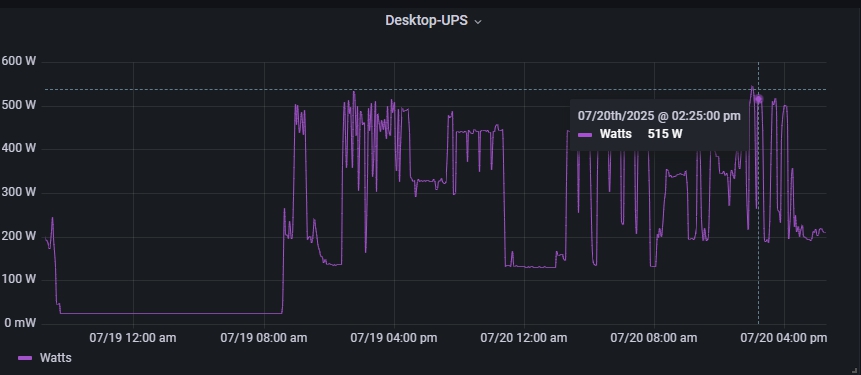The image size is (861, 375).
Task: Toggle the Watts series in the legend
Action: (x=55, y=358)
